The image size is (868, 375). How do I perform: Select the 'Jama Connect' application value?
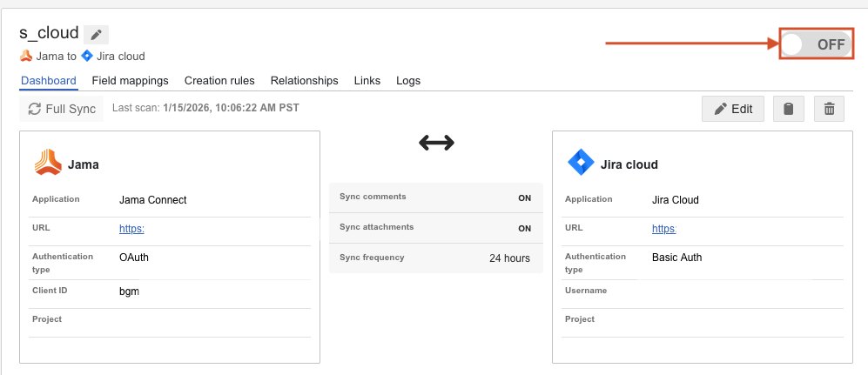pyautogui.click(x=152, y=199)
